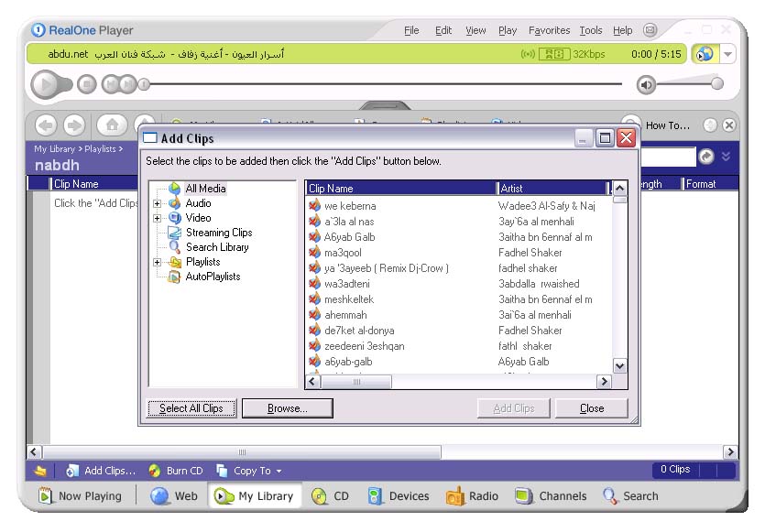
Task: Click the pull tab below the player controls
Action: tap(385, 105)
